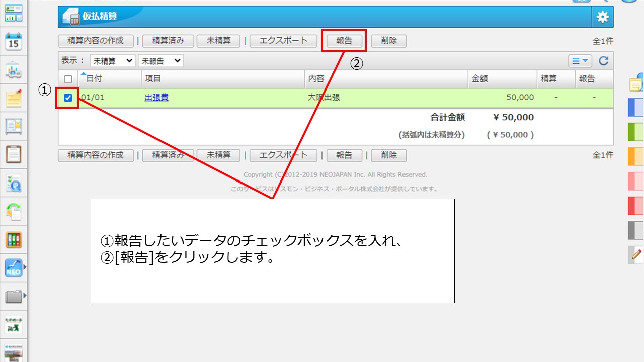
Task: Open the 未精算 display filter dropdown
Action: coord(113,61)
